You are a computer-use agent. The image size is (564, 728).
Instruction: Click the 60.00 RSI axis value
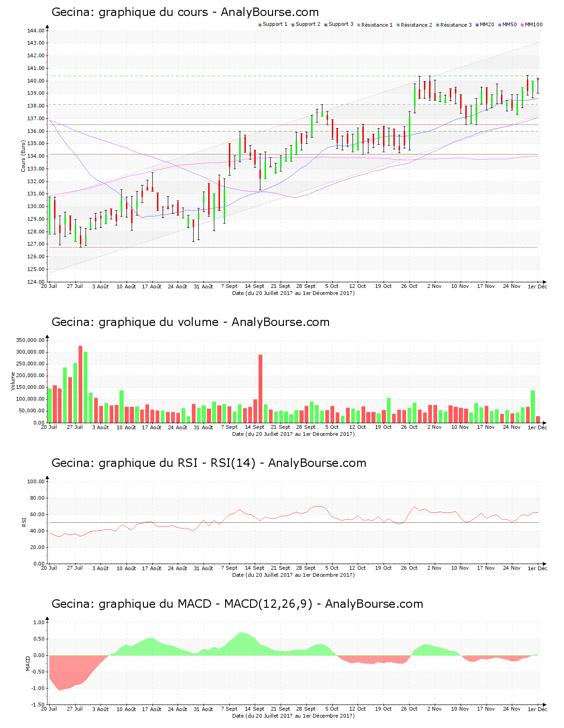tap(38, 514)
